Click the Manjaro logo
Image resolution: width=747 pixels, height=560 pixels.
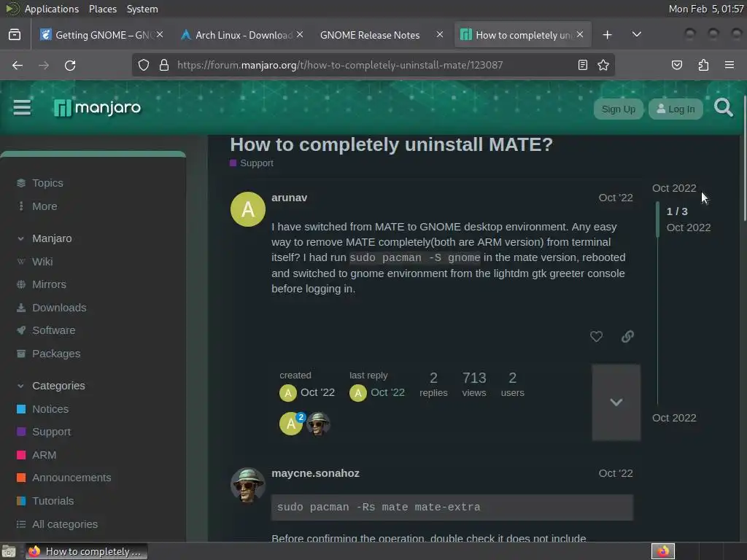[97, 108]
